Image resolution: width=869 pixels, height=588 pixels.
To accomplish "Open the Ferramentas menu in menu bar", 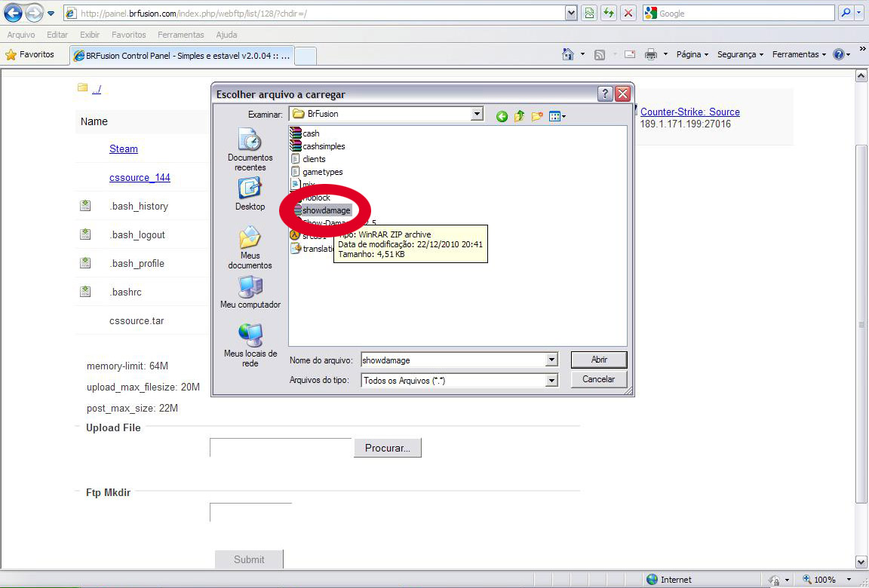I will pyautogui.click(x=180, y=35).
